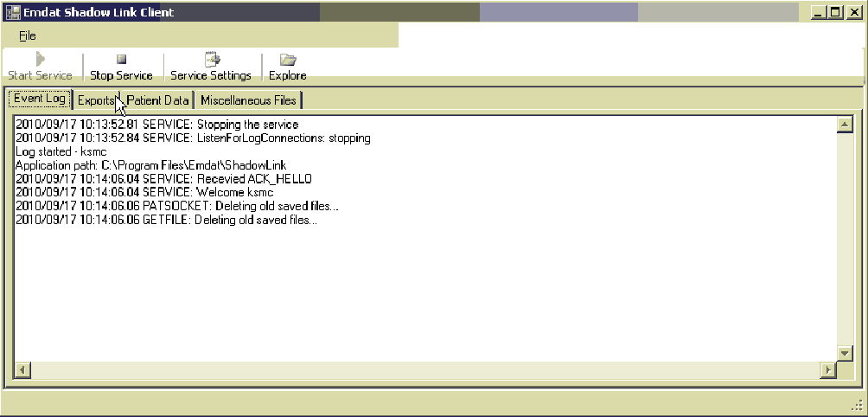Open the Miscellaneous Files tab
The width and height of the screenshot is (868, 417).
[x=248, y=100]
